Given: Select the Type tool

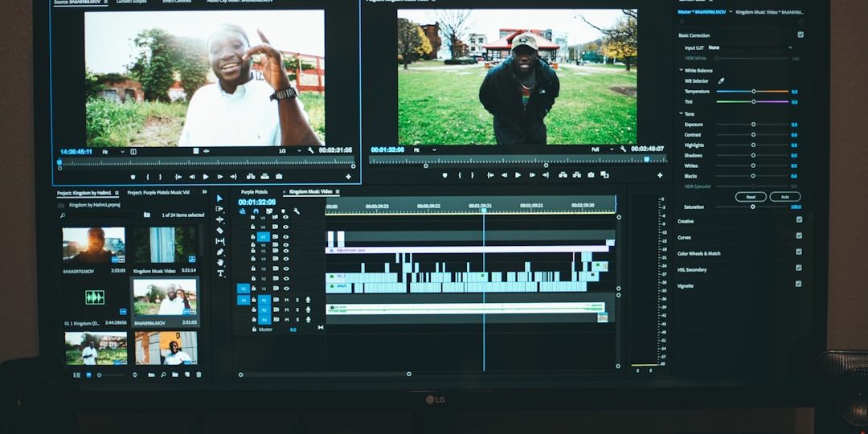Looking at the screenshot, I should [x=220, y=273].
